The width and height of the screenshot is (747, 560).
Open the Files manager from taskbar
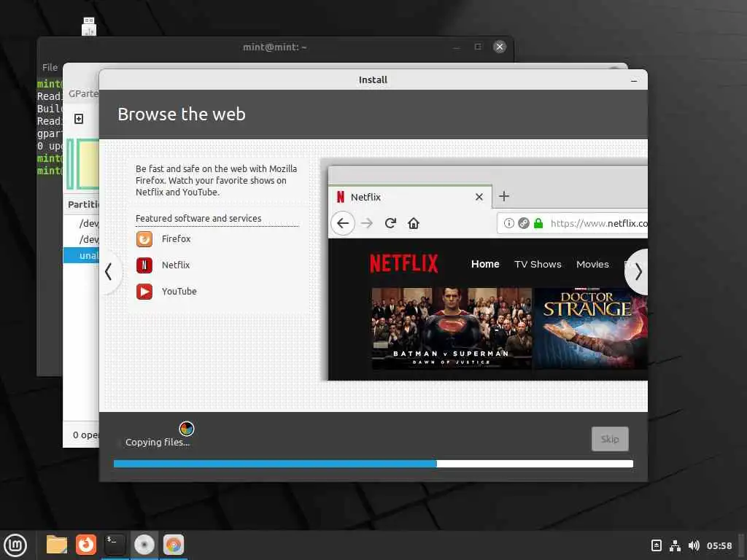click(57, 545)
